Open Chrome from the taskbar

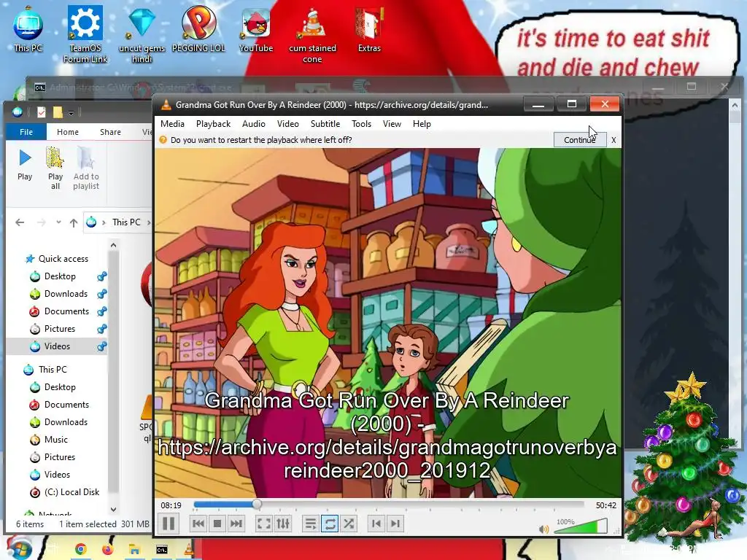click(80, 550)
